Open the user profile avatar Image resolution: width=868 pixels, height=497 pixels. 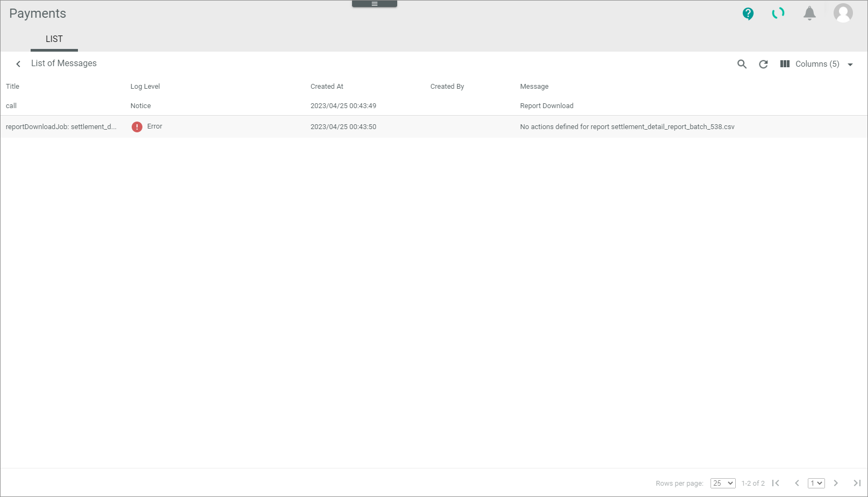click(843, 13)
